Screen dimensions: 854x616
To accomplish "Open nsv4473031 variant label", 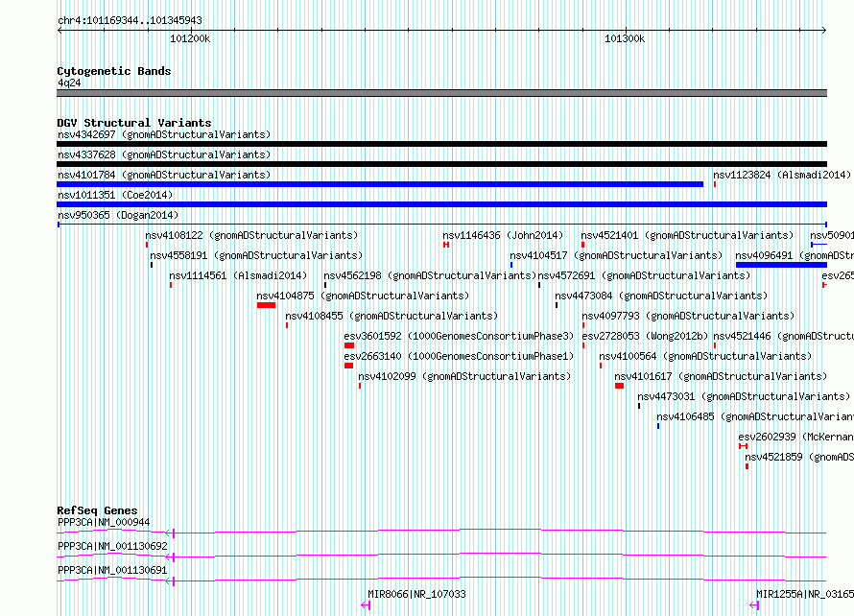I will 744,396.
